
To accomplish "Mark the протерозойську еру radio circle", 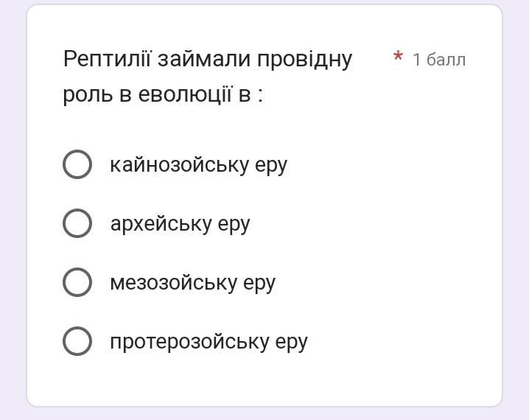I will tap(77, 341).
